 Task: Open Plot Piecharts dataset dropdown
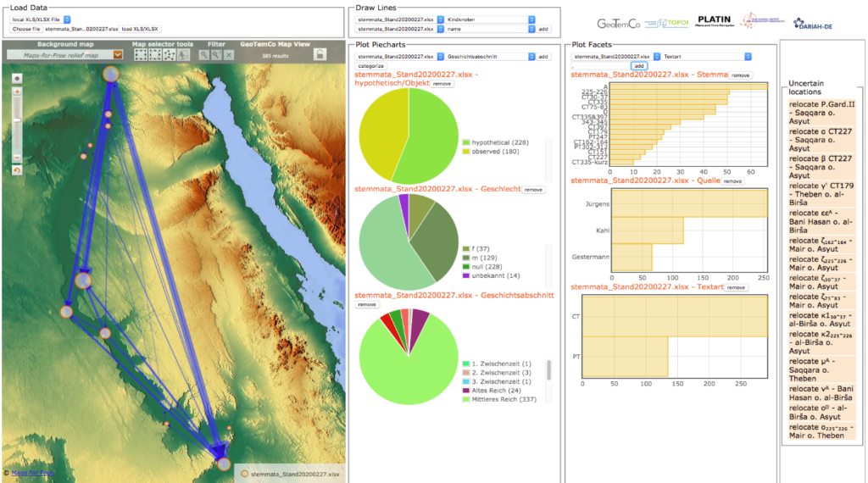pyautogui.click(x=399, y=57)
